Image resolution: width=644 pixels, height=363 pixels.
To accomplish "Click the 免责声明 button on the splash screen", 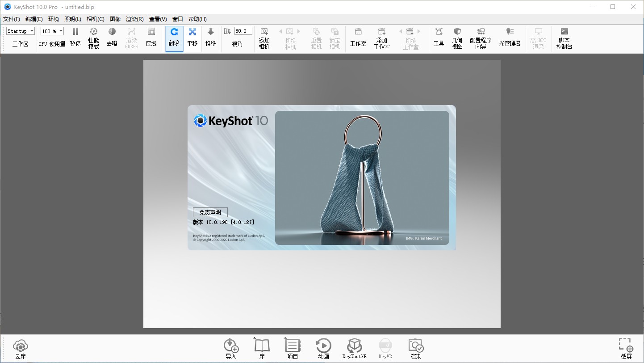I will 210,212.
